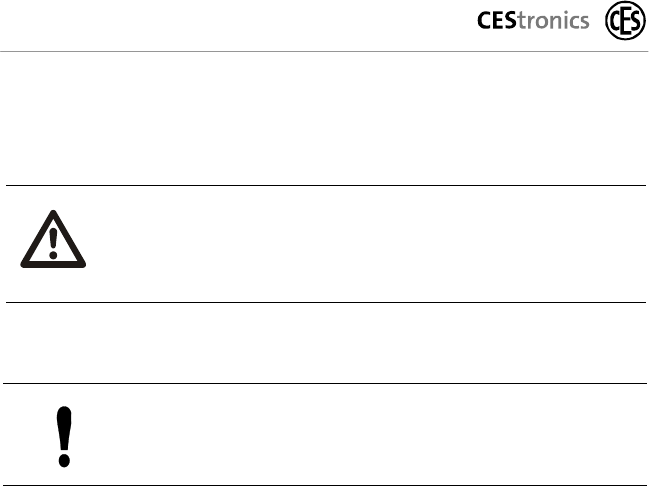Click the circular CES logo emblem
Screen dimensions: 649x486
click(625, 20)
